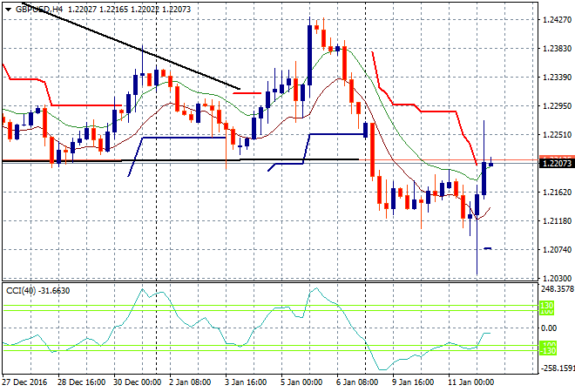
Task: Click the 1.21180 price axis label
Action: (x=557, y=220)
